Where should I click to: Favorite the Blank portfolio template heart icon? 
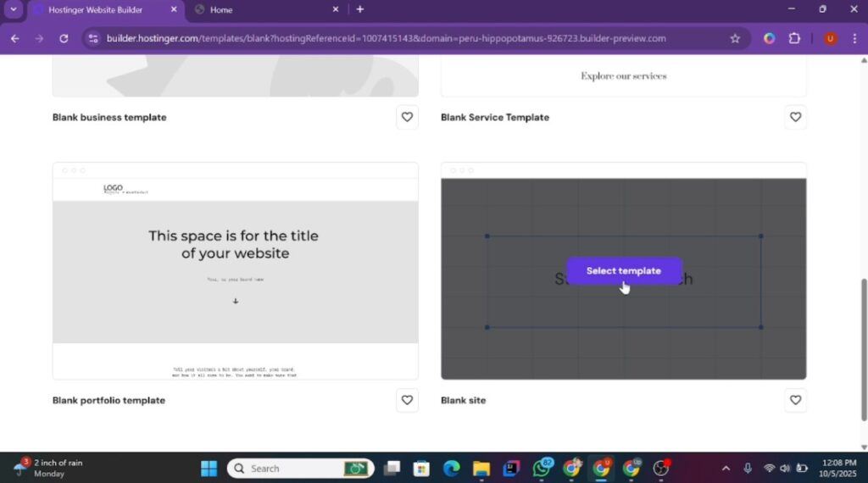pyautogui.click(x=407, y=400)
